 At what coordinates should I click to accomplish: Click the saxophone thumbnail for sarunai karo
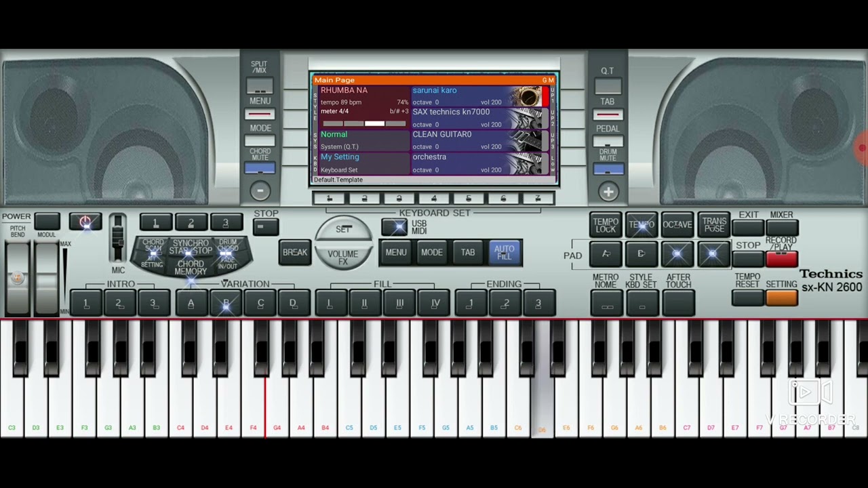click(528, 96)
